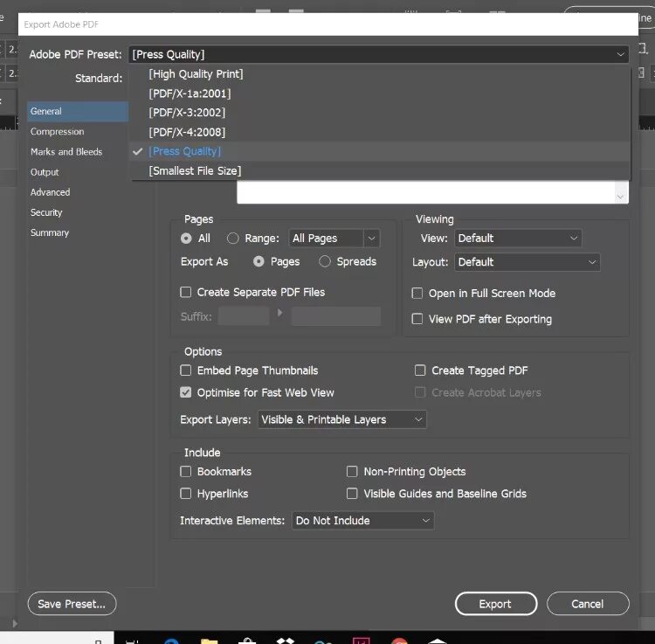Include Bookmarks in the PDF
The width and height of the screenshot is (655, 644).
click(185, 471)
